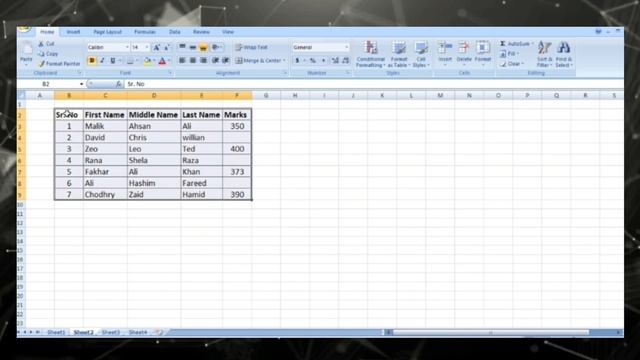640x360 pixels.
Task: Click Increase Decimal icon
Action: [x=335, y=60]
